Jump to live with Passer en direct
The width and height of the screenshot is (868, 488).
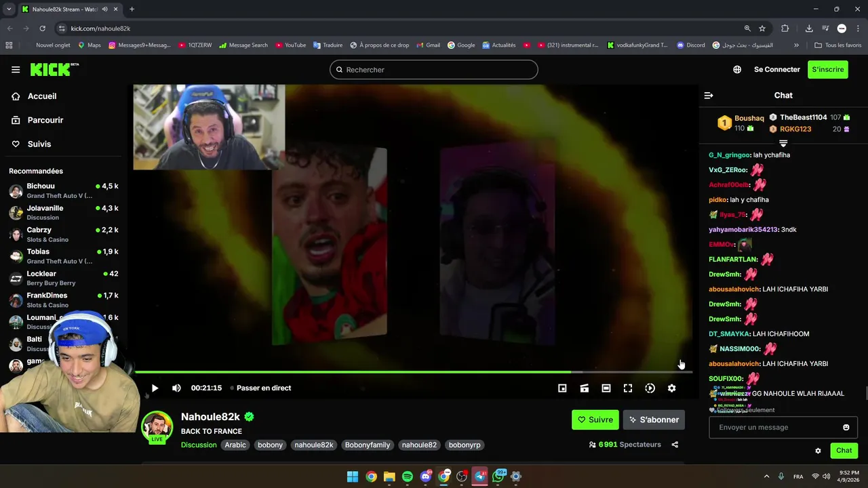260,388
